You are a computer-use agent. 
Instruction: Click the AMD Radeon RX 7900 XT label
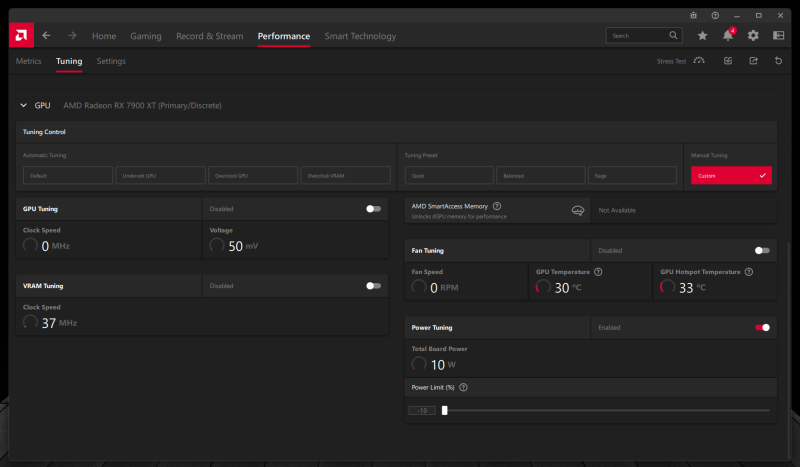pos(142,106)
